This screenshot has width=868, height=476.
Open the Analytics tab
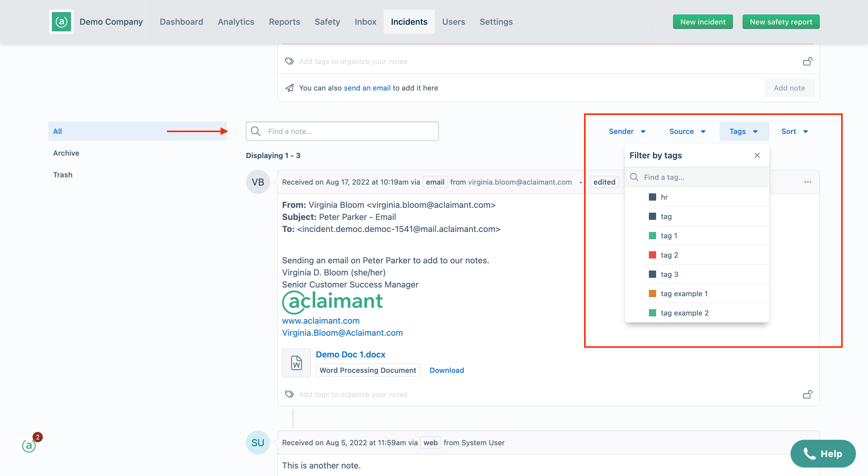(x=236, y=22)
